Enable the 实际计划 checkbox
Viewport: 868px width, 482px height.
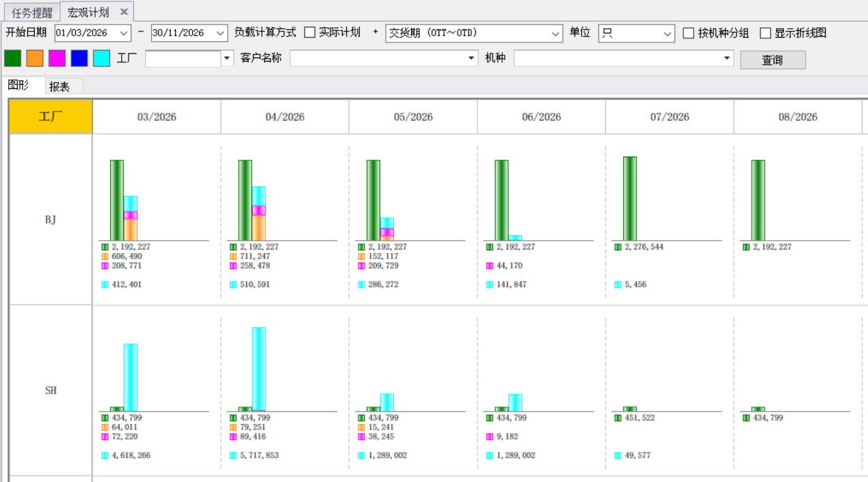point(310,33)
